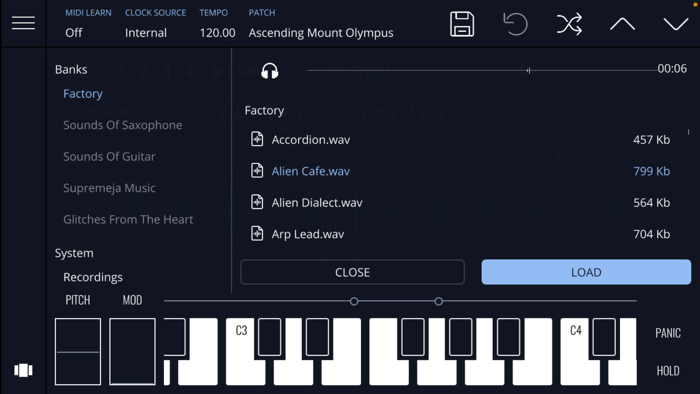
Task: Select Alien Dialect.wav file name
Action: pyautogui.click(x=317, y=203)
